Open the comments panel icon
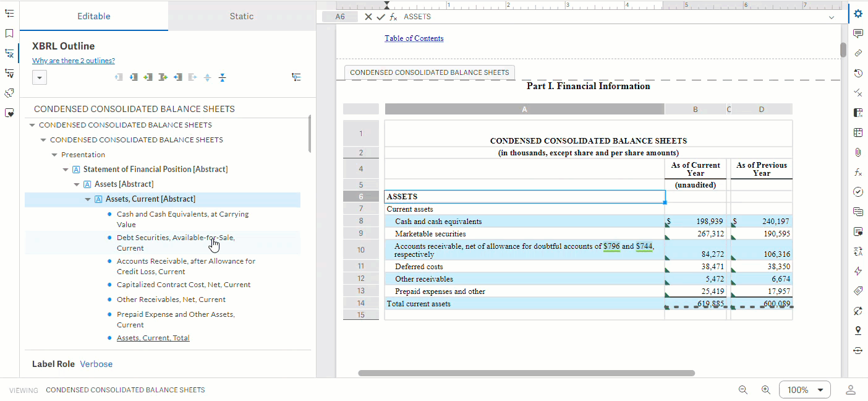Image resolution: width=868 pixels, height=401 pixels. tap(858, 33)
